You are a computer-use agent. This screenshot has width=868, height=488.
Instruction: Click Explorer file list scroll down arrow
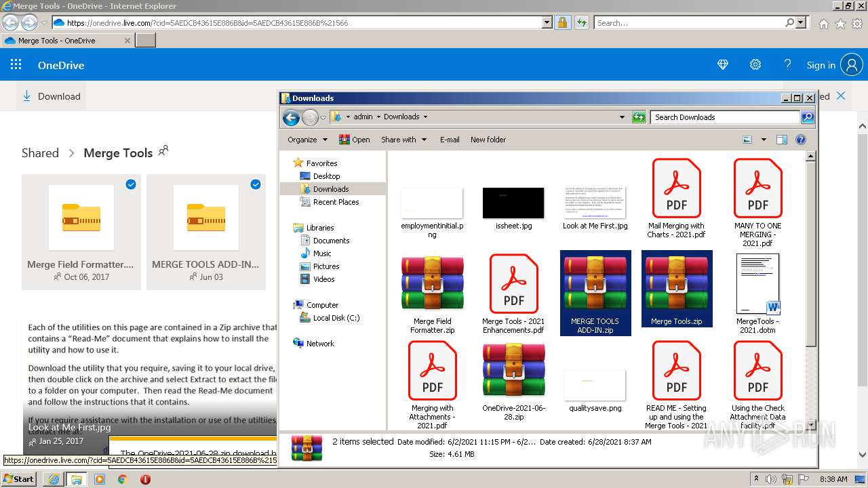click(810, 424)
